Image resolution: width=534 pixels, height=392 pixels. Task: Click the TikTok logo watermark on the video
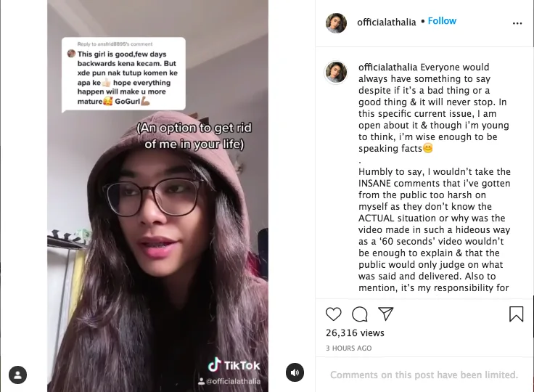(x=234, y=365)
